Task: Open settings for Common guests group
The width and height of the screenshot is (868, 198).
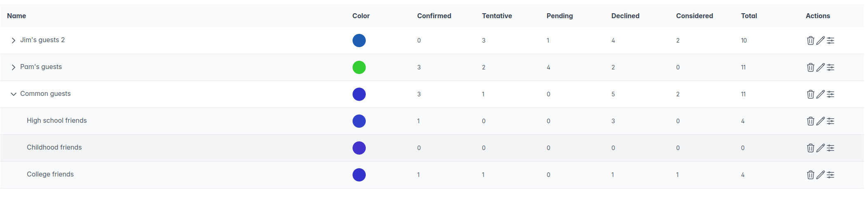Action: [x=830, y=94]
